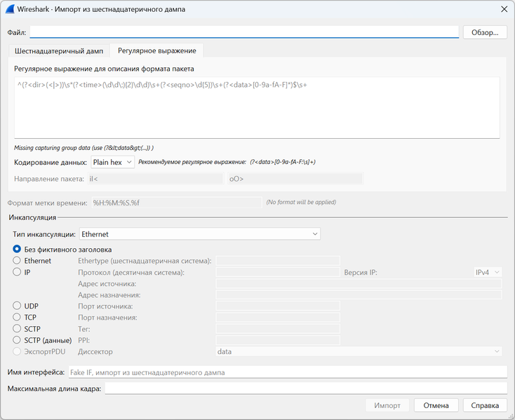Select the Регулярное выражение tab

tap(156, 50)
